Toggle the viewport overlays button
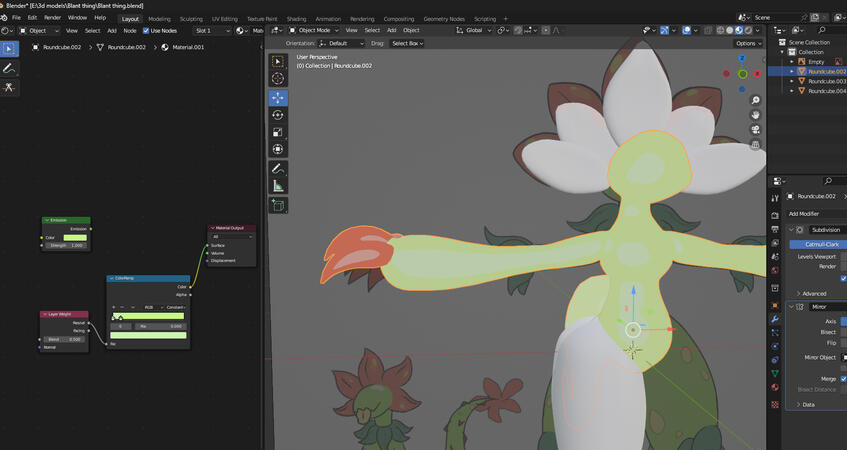This screenshot has width=847, height=450. tap(687, 30)
